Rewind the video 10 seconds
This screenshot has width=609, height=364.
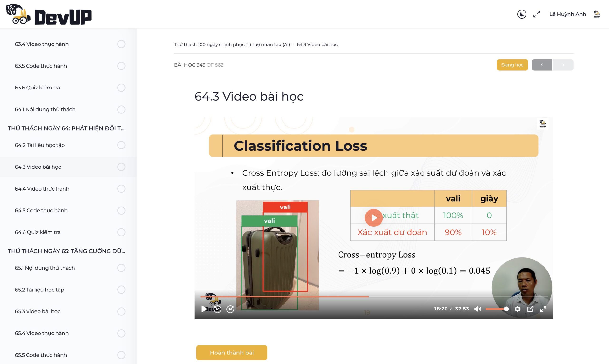(x=217, y=309)
